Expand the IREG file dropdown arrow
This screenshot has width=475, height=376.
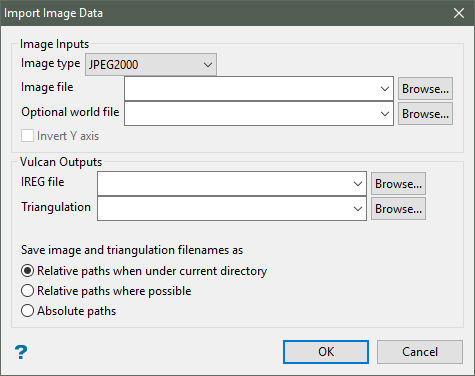358,184
